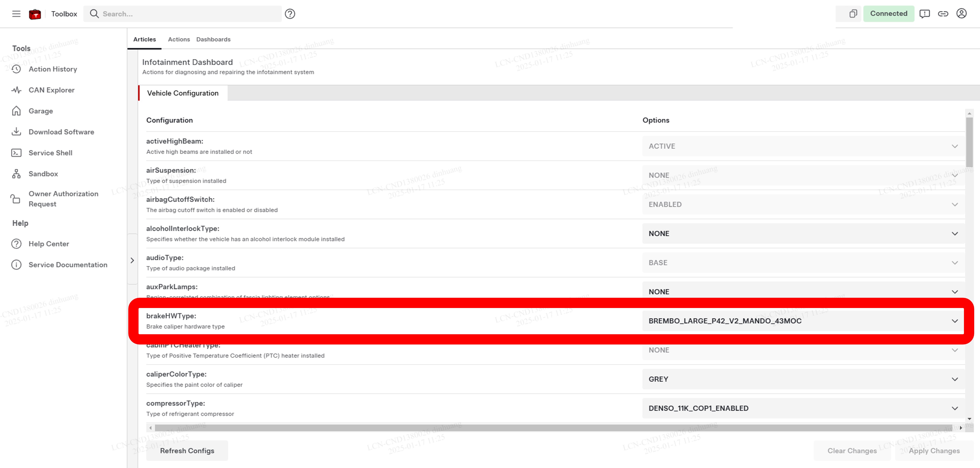Click the horizontal scrollbar under configurations
Viewport: 980px width, 468px height.
[x=553, y=428]
